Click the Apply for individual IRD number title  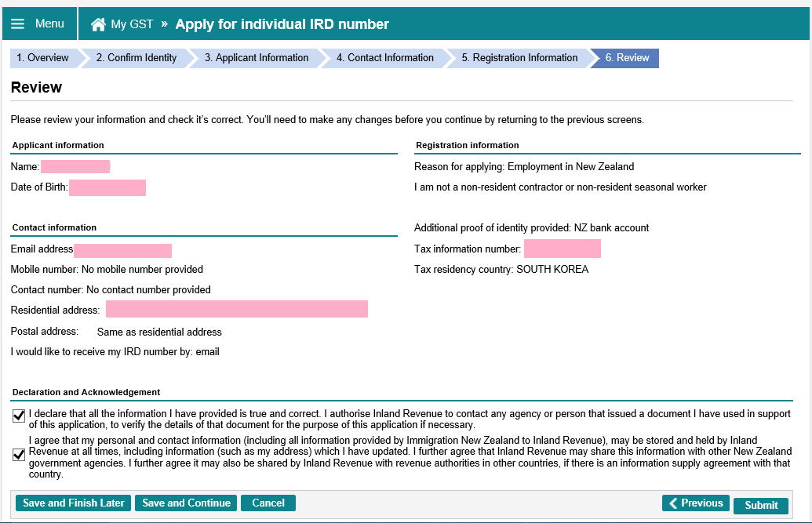[x=282, y=24]
